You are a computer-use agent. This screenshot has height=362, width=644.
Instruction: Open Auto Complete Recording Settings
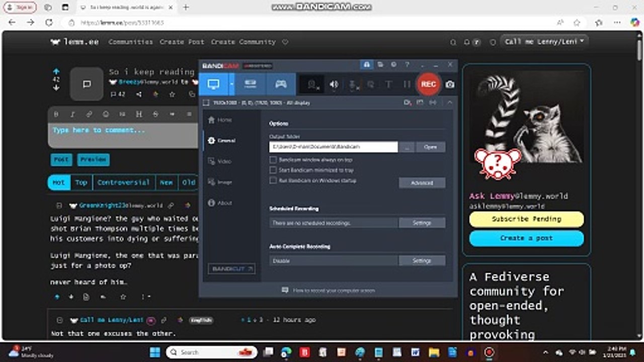click(x=422, y=260)
